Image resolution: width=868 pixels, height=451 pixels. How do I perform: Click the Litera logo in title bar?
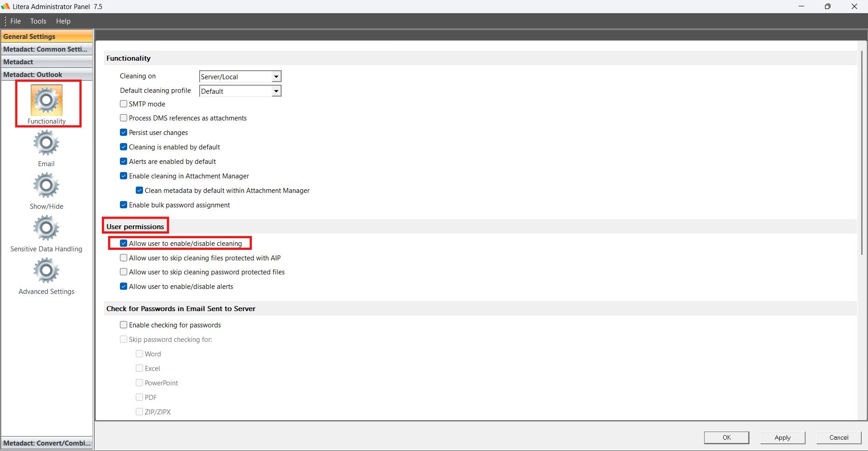(x=5, y=6)
